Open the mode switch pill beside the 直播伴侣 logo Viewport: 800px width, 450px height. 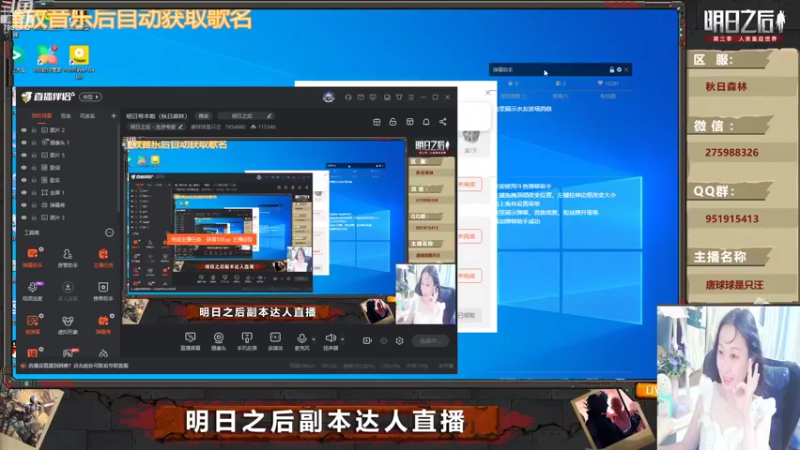tap(91, 96)
